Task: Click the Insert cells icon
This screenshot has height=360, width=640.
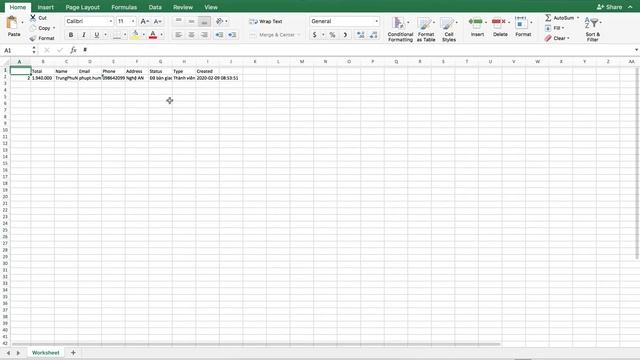Action: click(x=475, y=22)
